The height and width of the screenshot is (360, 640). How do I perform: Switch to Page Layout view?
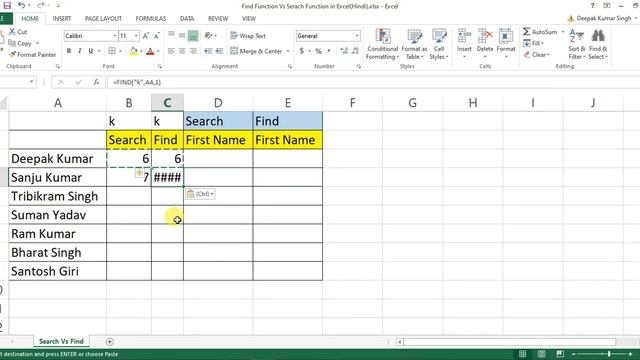(541, 354)
